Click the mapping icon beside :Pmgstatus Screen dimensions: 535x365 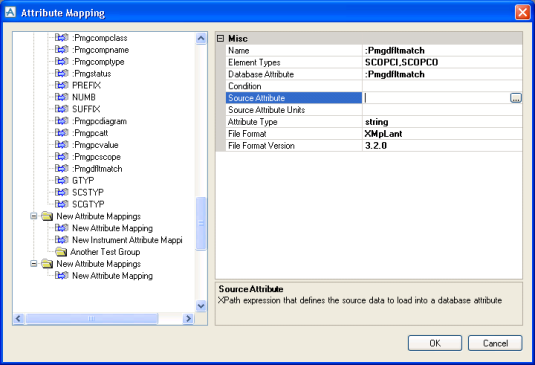(61, 73)
